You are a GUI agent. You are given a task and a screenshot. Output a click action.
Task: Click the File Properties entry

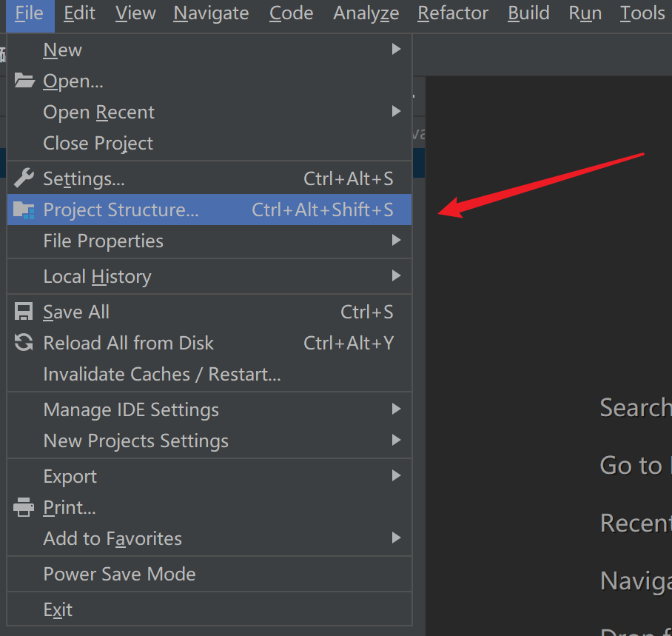[104, 241]
